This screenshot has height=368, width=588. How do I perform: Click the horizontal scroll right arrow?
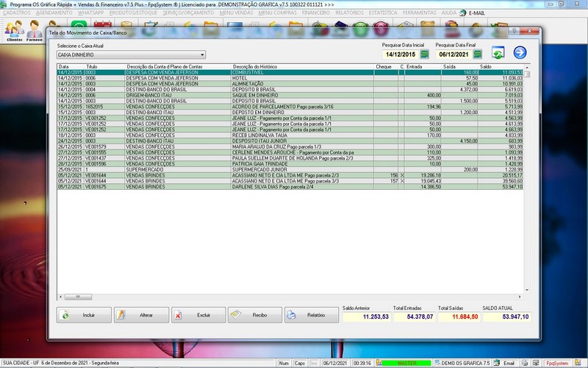pyautogui.click(x=520, y=297)
